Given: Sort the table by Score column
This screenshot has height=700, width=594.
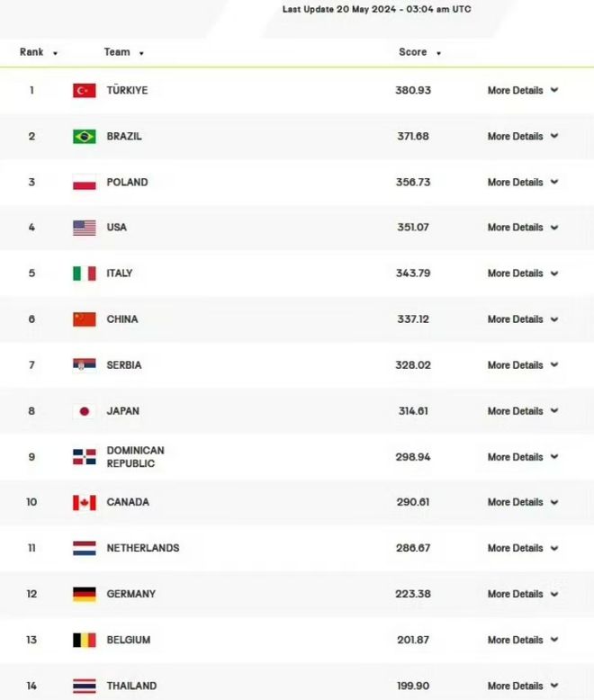Looking at the screenshot, I should [x=419, y=52].
